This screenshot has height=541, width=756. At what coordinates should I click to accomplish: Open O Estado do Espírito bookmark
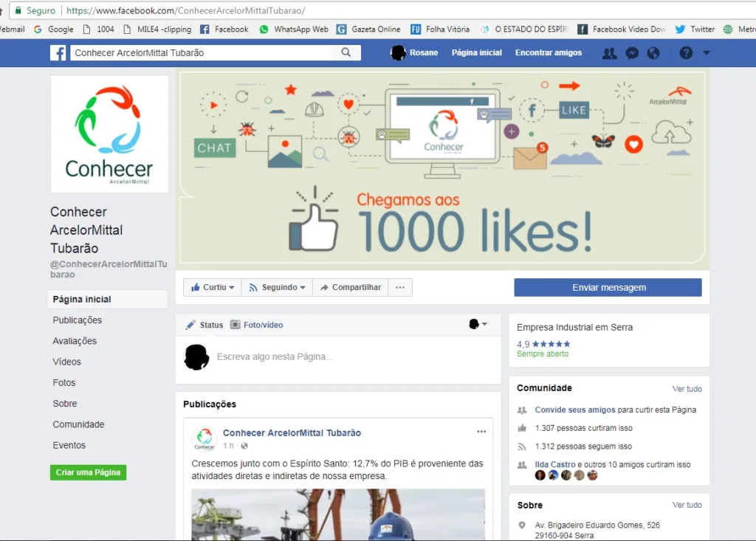click(524, 30)
